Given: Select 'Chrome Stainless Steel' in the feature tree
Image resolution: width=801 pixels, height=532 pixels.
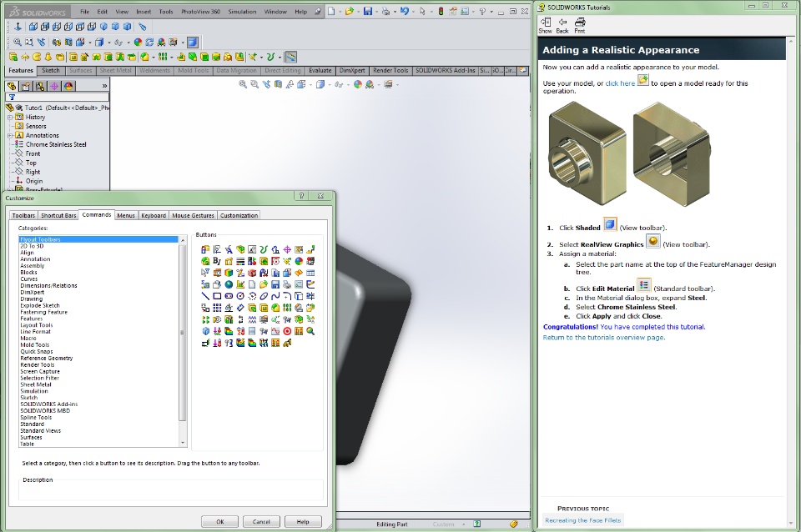Looking at the screenshot, I should pos(56,144).
